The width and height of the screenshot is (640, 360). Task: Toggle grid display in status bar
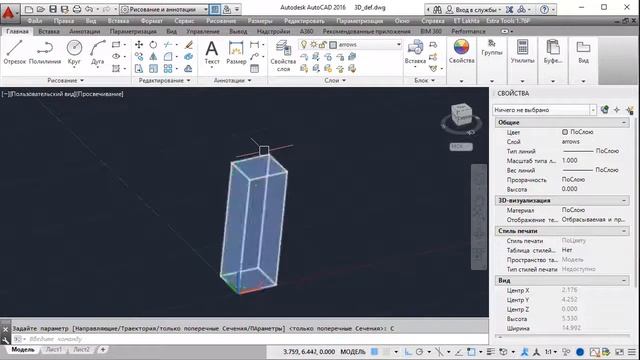(374, 351)
